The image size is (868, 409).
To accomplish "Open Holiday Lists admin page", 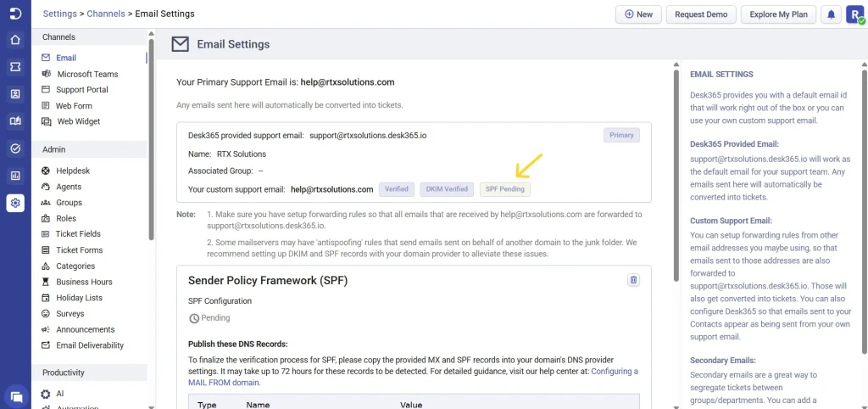I will coord(79,298).
